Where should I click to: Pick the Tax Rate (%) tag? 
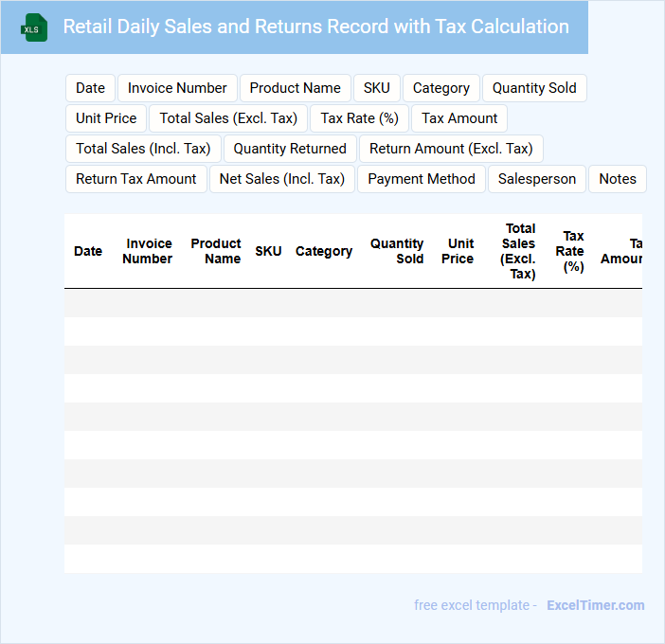(x=359, y=118)
